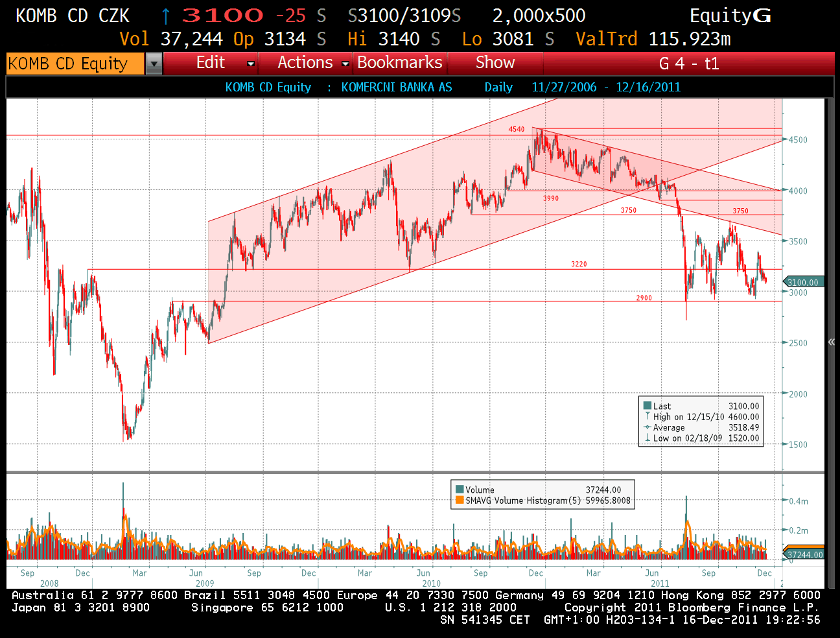Click the KOMERCNI BANKA AS title
This screenshot has height=638, width=840.
click(x=397, y=87)
